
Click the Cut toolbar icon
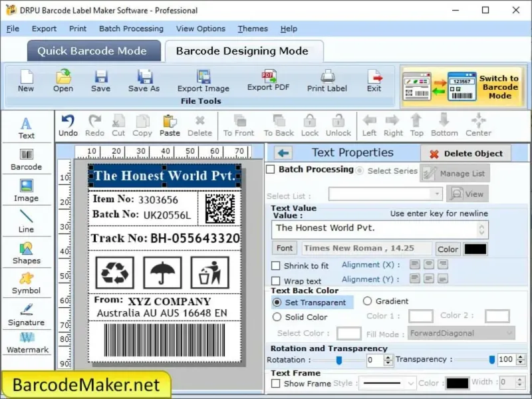(x=118, y=126)
